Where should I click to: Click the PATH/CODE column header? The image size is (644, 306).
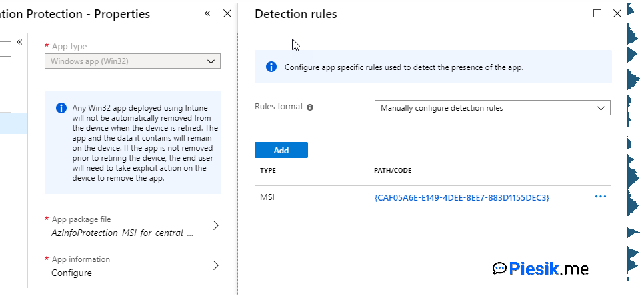coord(393,171)
